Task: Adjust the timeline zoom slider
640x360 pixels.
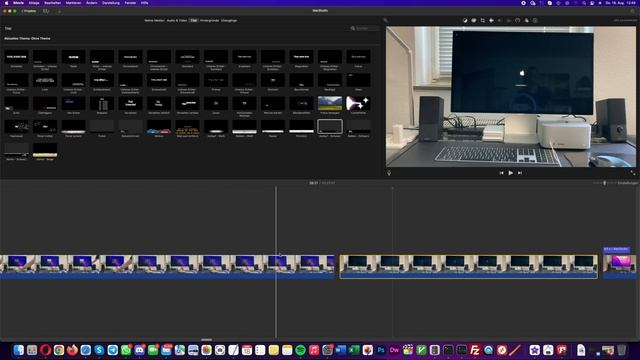Action: 604,183
